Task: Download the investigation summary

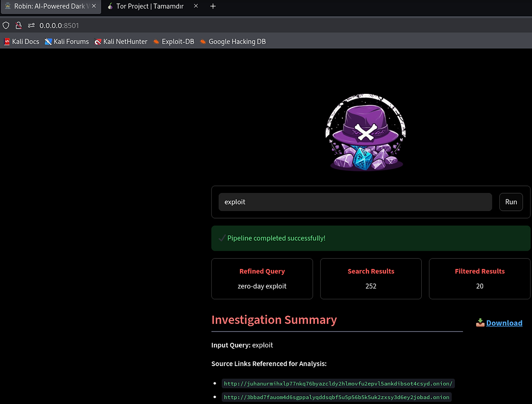Action: click(504, 323)
